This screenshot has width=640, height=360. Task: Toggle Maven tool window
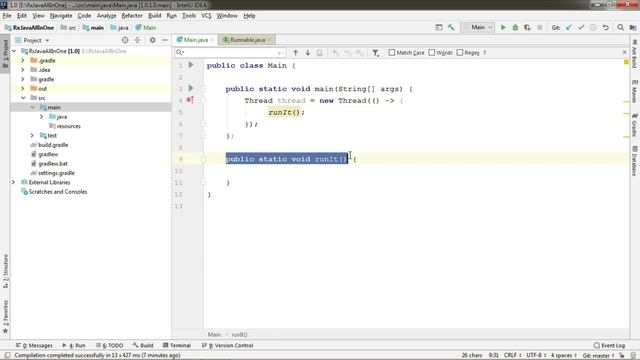coord(635,91)
